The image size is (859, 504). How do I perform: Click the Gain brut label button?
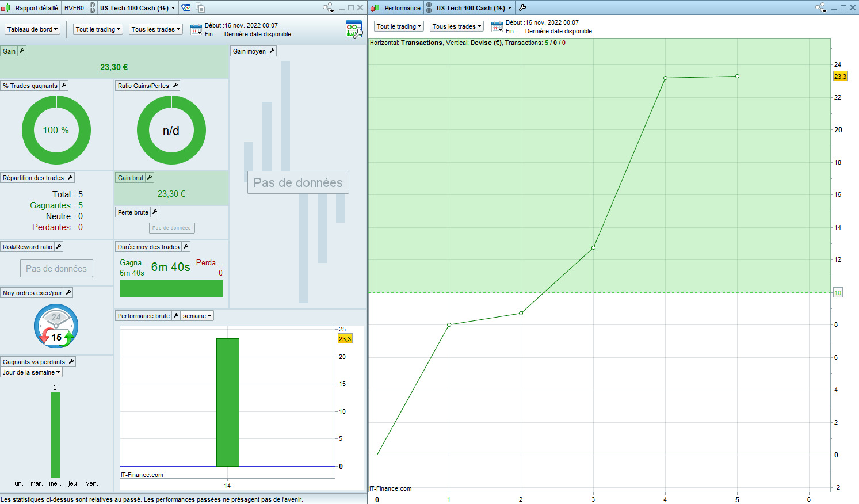click(x=131, y=178)
